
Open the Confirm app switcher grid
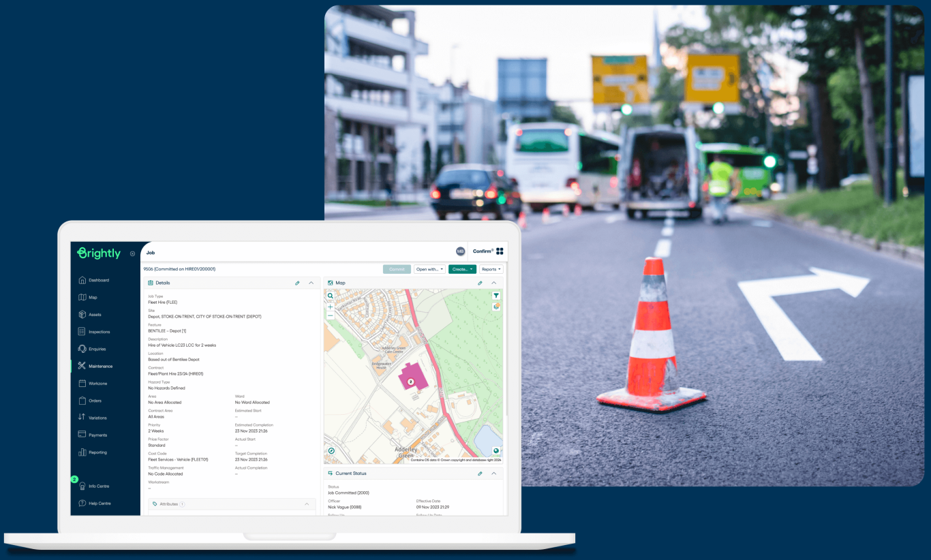(x=500, y=251)
